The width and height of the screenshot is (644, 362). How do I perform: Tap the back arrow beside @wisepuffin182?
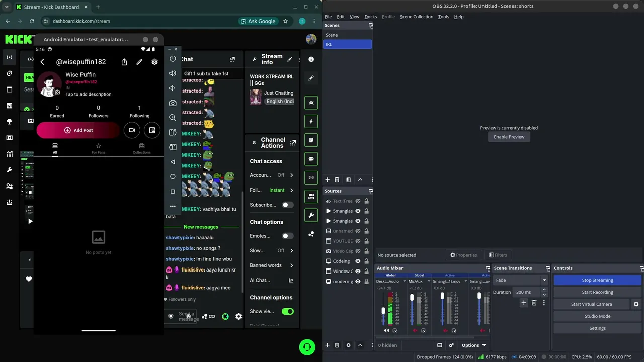point(42,62)
